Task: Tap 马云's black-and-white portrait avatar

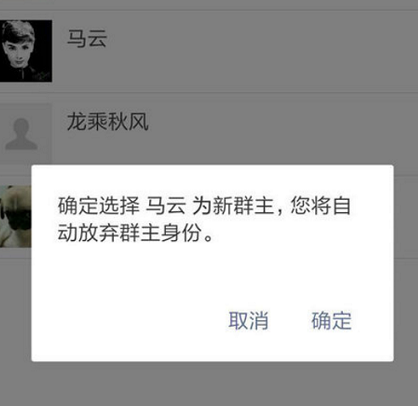Action: tap(26, 51)
